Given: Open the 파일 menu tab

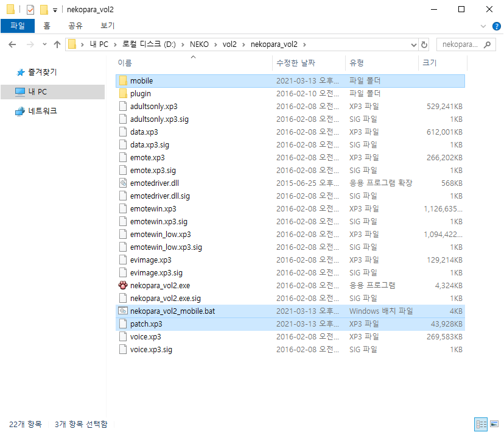Looking at the screenshot, I should [x=18, y=26].
